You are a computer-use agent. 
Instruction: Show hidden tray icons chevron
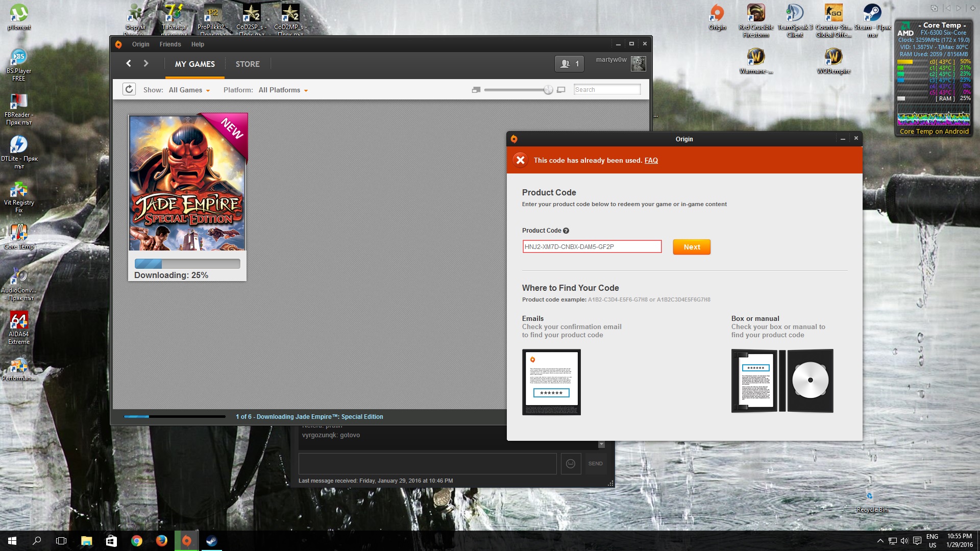[x=880, y=541]
